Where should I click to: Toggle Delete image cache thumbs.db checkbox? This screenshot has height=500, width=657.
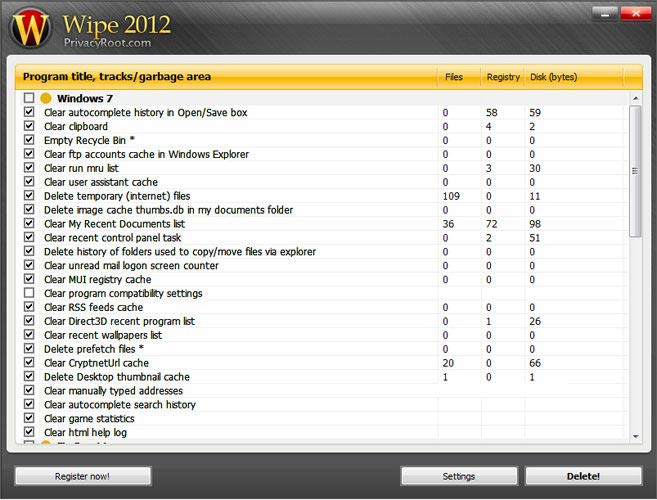[29, 209]
